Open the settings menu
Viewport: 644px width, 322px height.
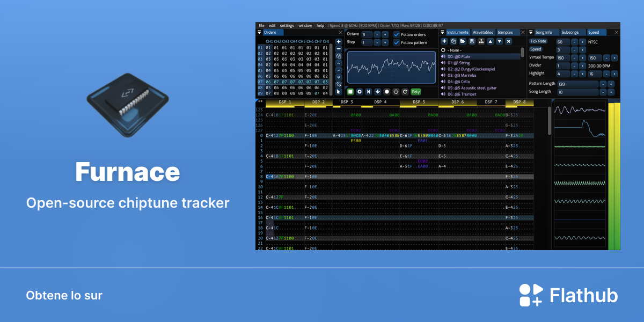click(287, 25)
